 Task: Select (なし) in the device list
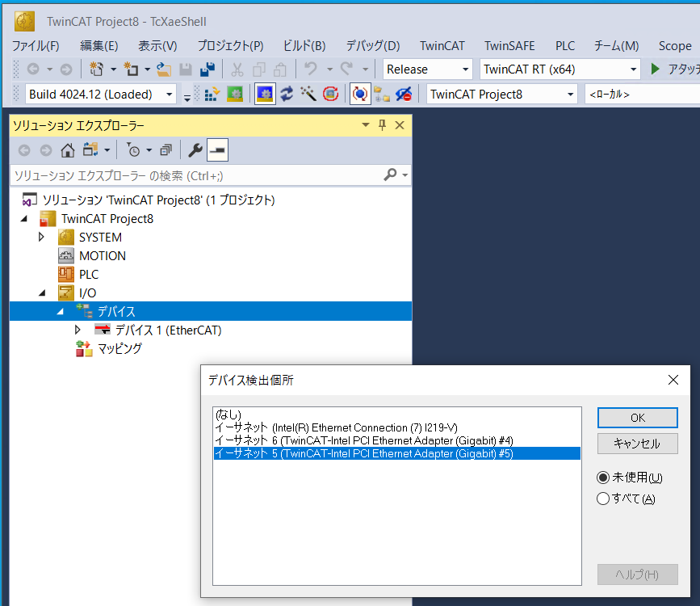[x=397, y=415]
